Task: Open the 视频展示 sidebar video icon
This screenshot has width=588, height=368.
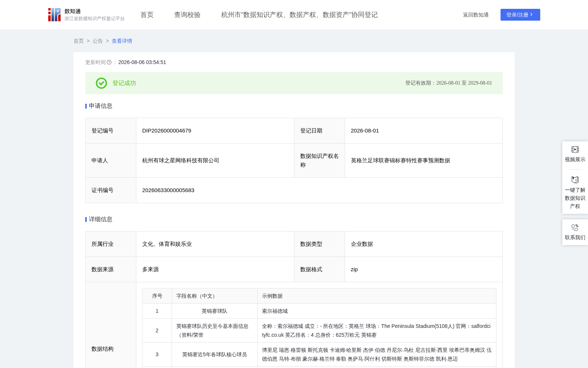Action: tap(575, 149)
